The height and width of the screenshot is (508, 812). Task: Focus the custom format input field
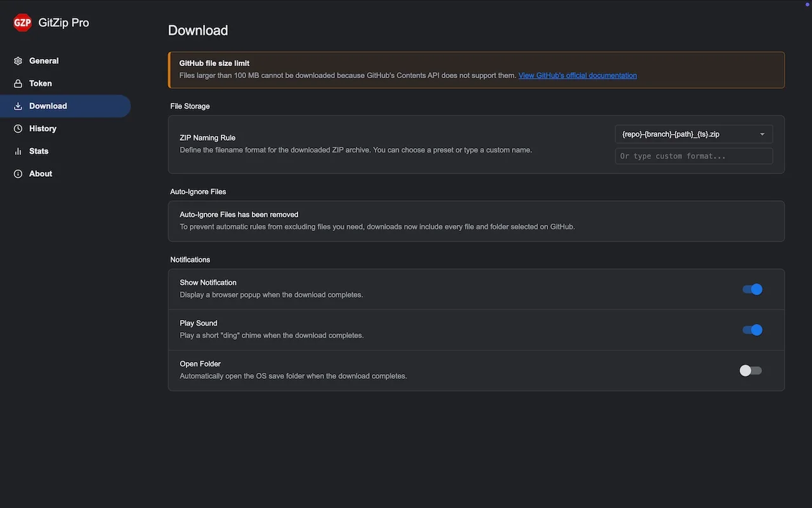pos(694,156)
